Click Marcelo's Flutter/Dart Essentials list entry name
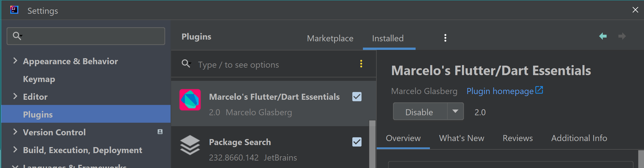 point(274,97)
